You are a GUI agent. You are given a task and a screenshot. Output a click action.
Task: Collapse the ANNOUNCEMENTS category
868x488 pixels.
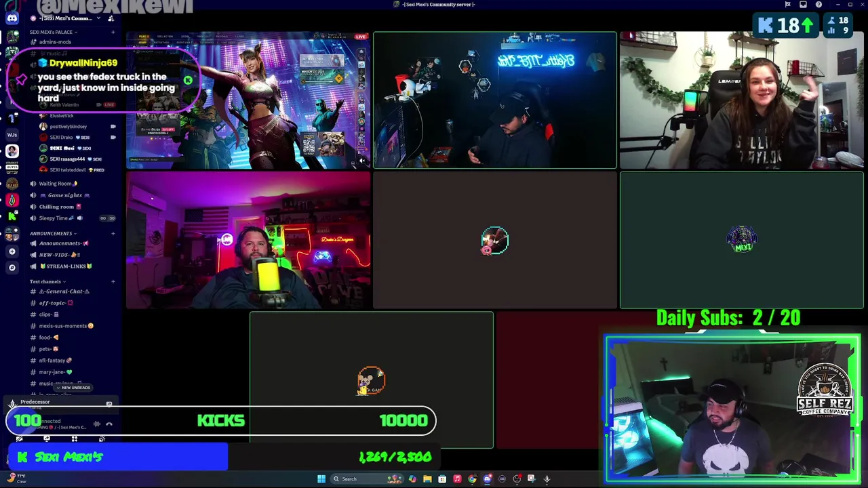(x=53, y=233)
